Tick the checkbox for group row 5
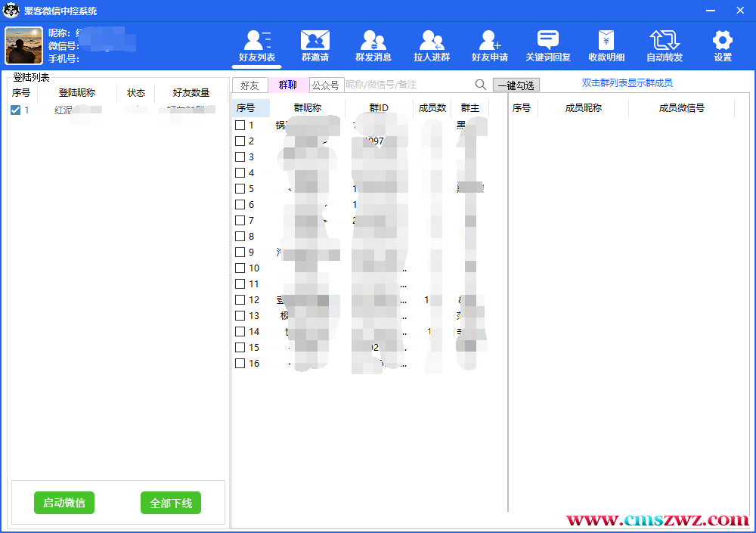This screenshot has width=756, height=533. [240, 189]
